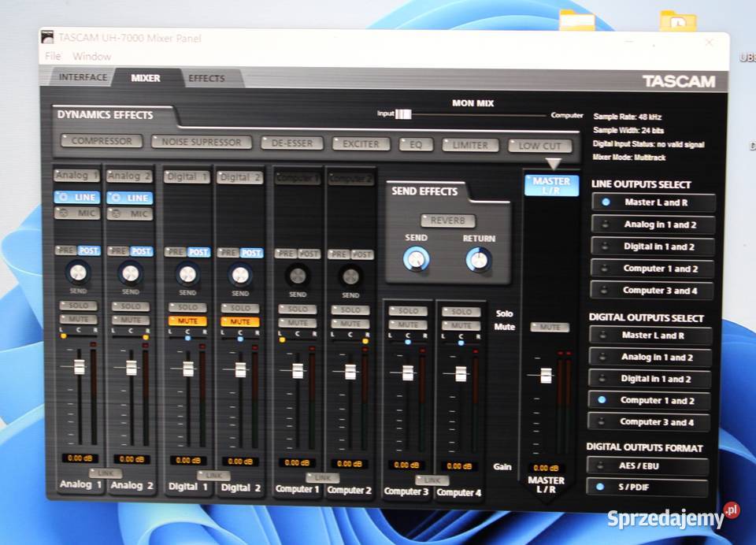This screenshot has width=756, height=545.
Task: Enable the LIMITER effect
Action: (470, 145)
